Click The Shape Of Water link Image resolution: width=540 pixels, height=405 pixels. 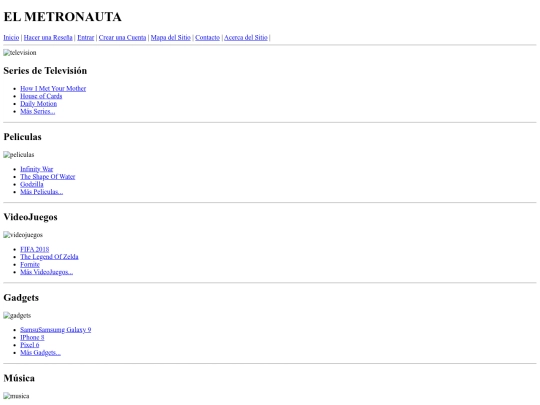point(48,177)
